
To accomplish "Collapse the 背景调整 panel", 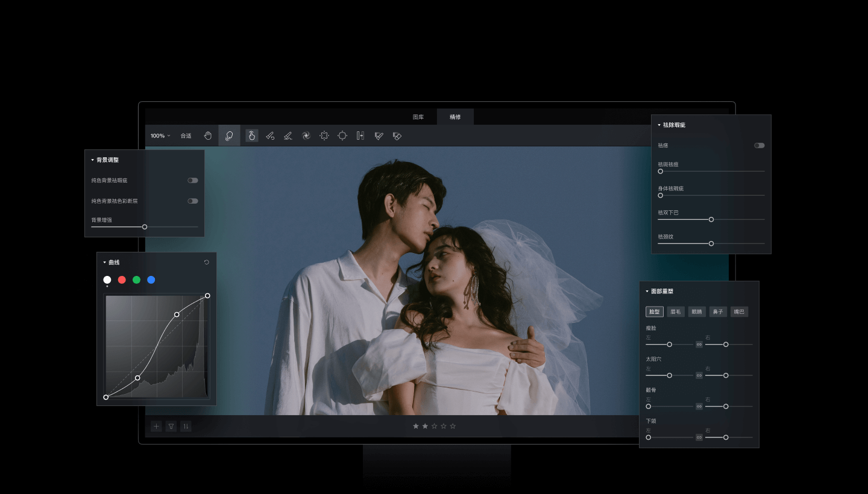I will pos(93,160).
